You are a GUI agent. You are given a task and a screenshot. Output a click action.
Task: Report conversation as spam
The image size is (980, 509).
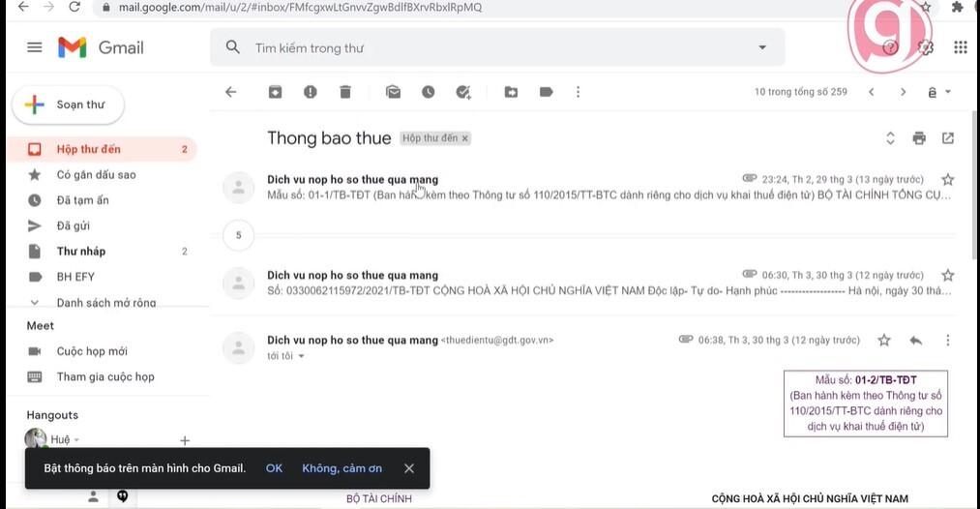(x=310, y=93)
